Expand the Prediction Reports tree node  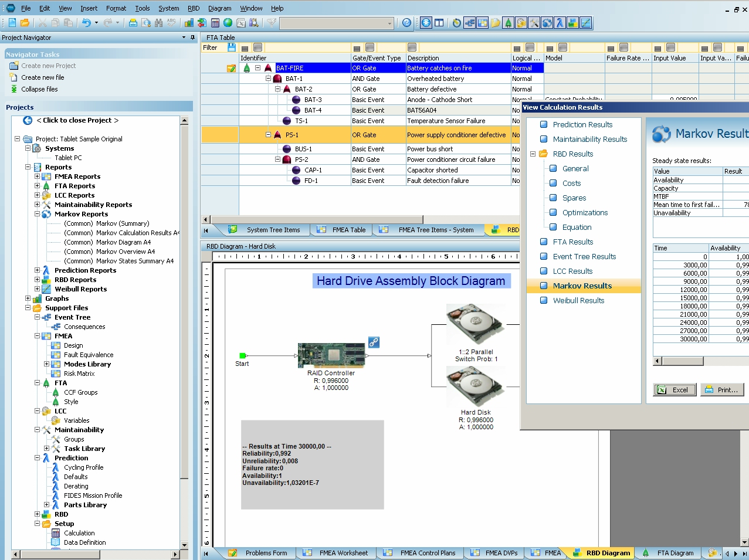coord(37,270)
